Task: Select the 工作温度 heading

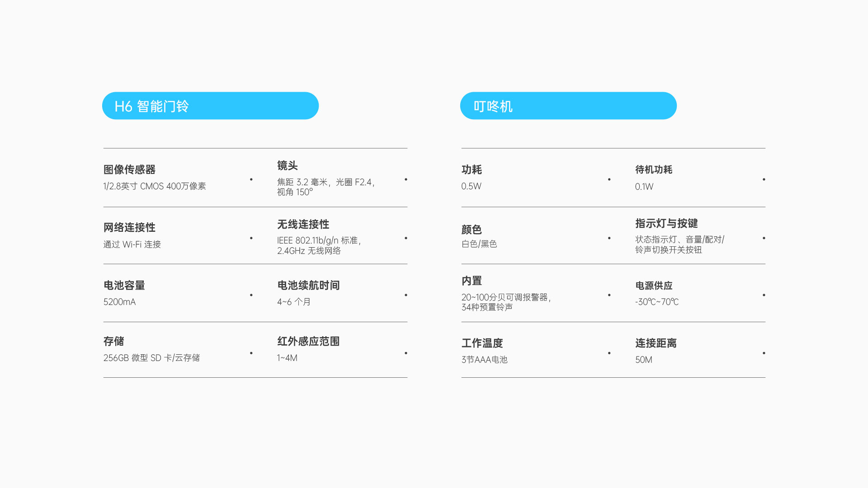Action: pos(482,343)
